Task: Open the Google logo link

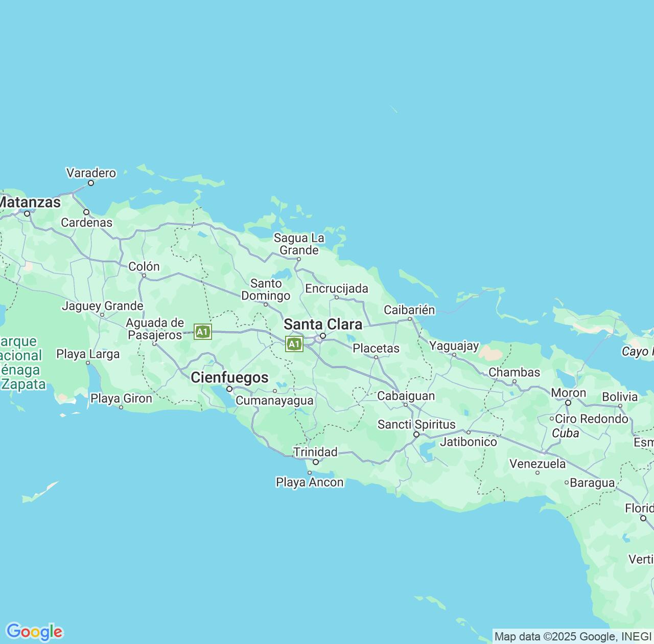Action: pos(34,632)
